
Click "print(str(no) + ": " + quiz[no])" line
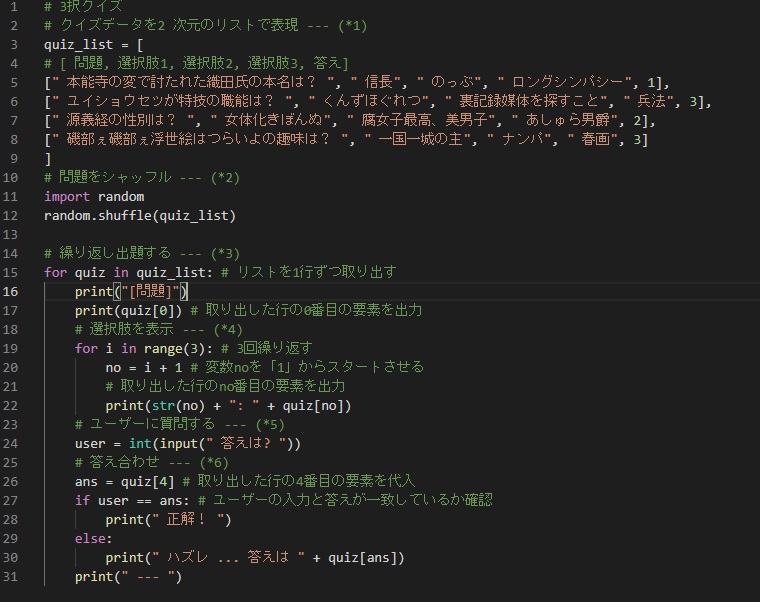tap(228, 405)
